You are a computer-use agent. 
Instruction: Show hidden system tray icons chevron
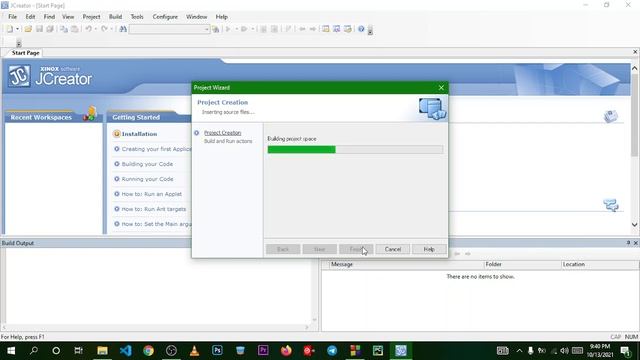519,351
